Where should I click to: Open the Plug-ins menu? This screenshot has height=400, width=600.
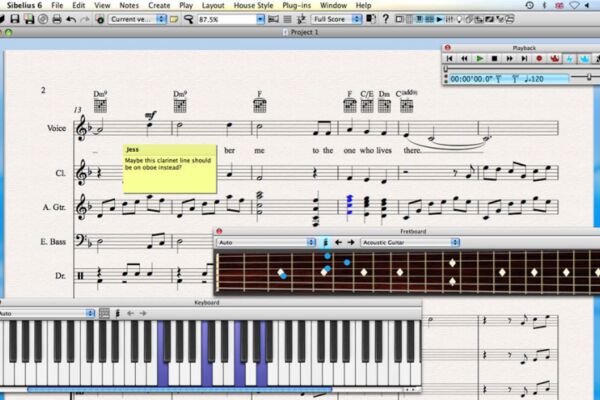pos(297,5)
